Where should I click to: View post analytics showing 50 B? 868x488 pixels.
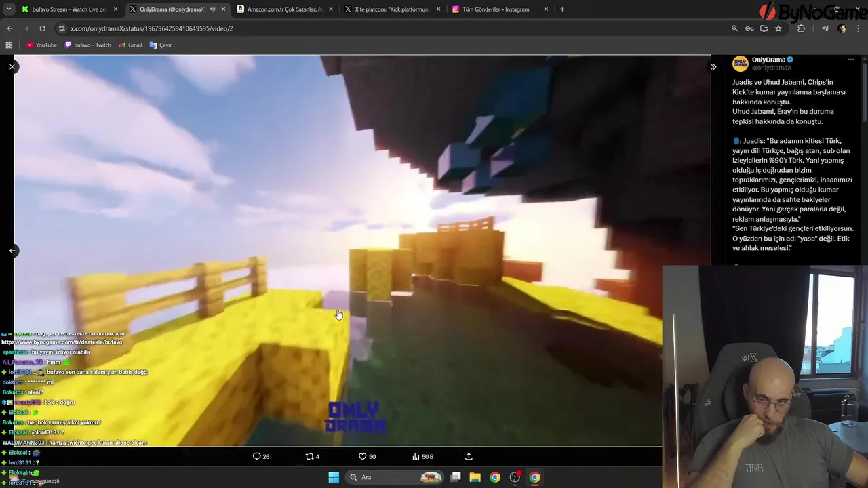(422, 457)
